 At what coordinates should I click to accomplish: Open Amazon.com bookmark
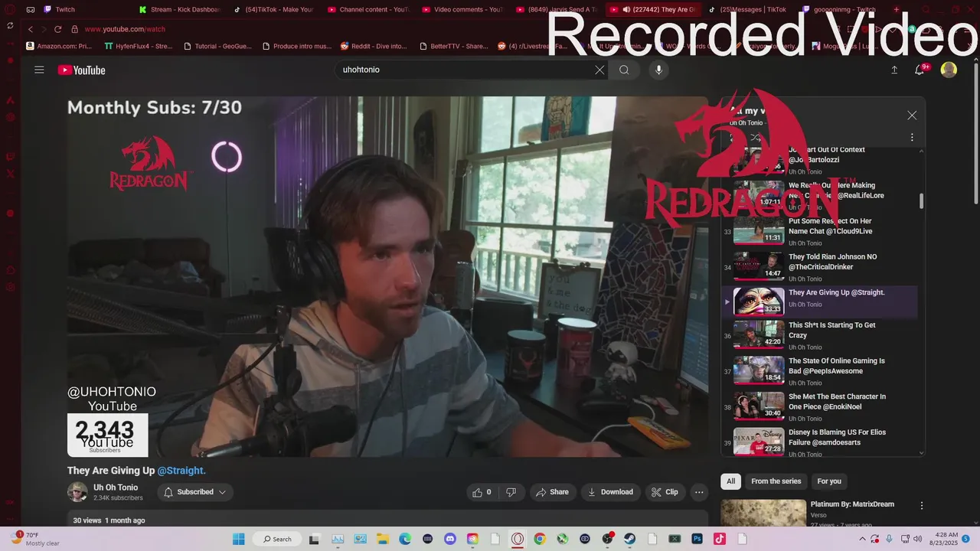pos(59,46)
